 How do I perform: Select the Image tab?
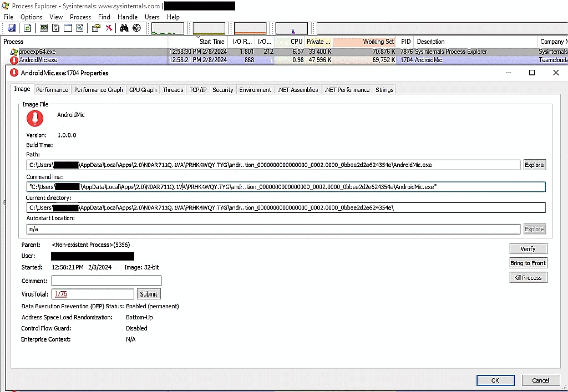[22, 89]
